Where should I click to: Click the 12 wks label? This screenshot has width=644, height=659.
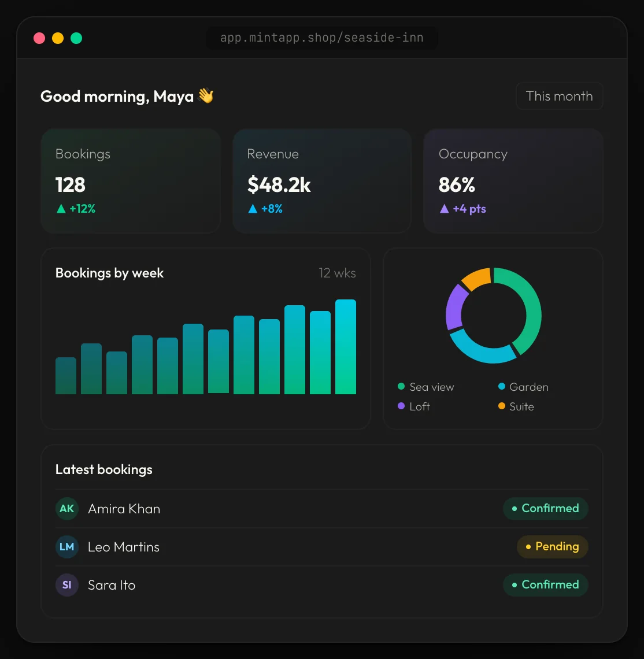click(337, 273)
